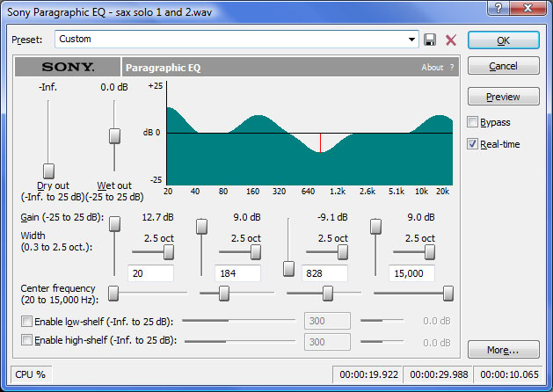Click band 2 width slider handle above 184

256,251
